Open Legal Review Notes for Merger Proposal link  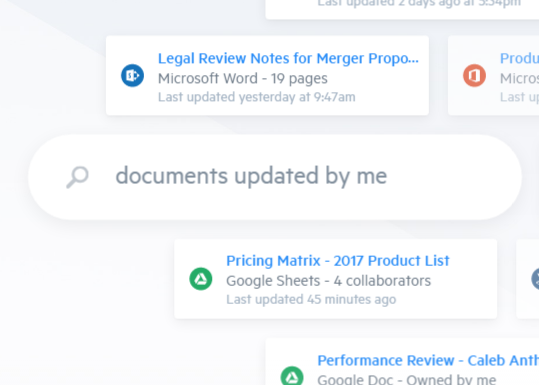tap(288, 58)
